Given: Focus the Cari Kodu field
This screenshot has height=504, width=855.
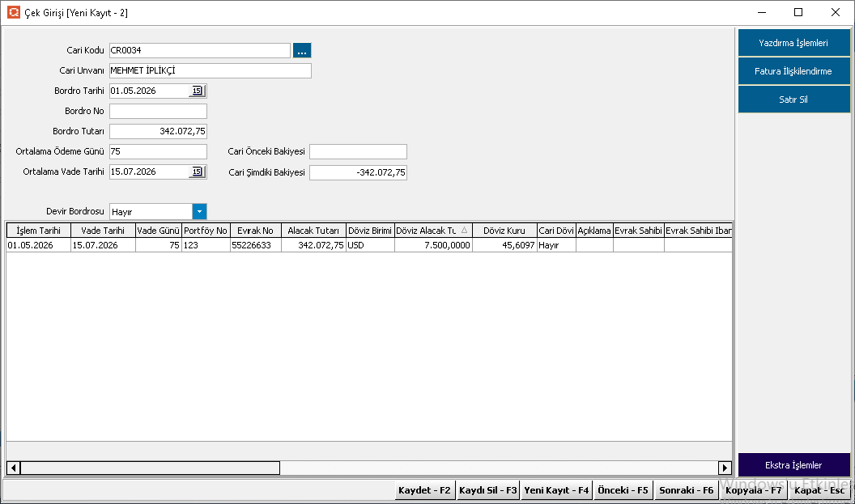Looking at the screenshot, I should (x=199, y=51).
